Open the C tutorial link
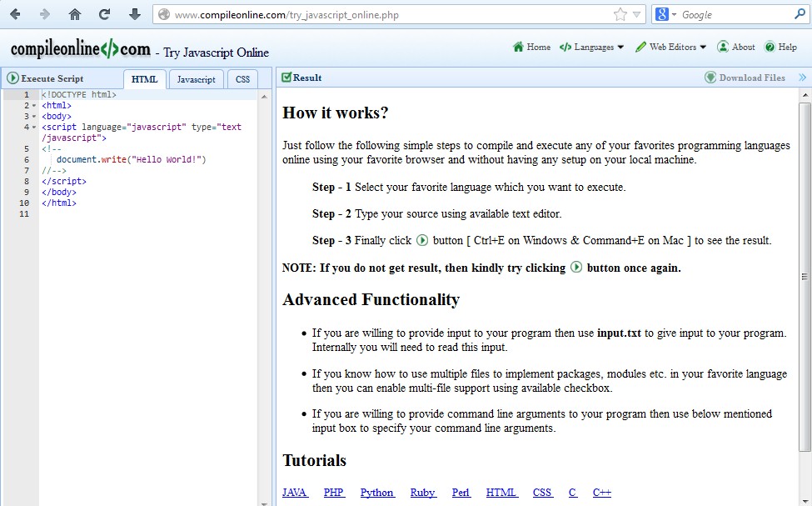 click(x=573, y=493)
